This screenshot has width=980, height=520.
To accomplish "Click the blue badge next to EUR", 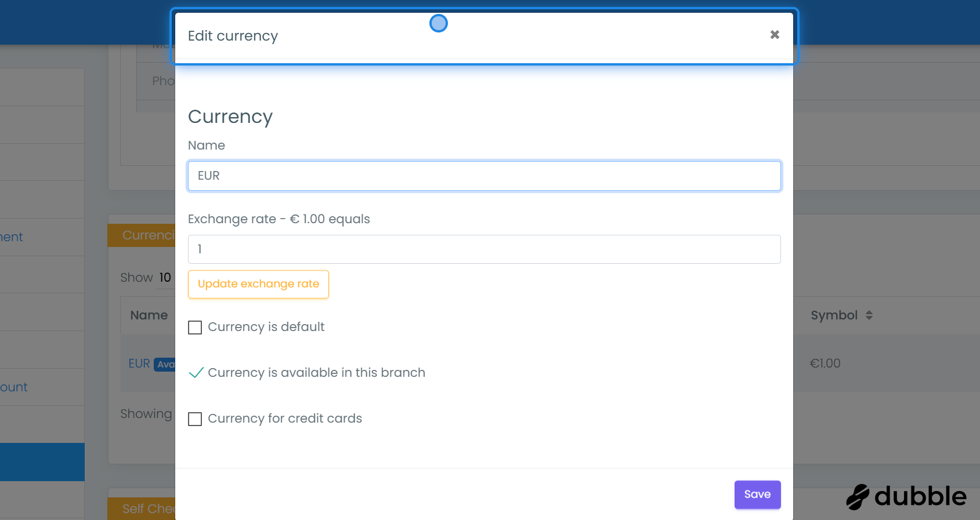I will click(x=165, y=364).
